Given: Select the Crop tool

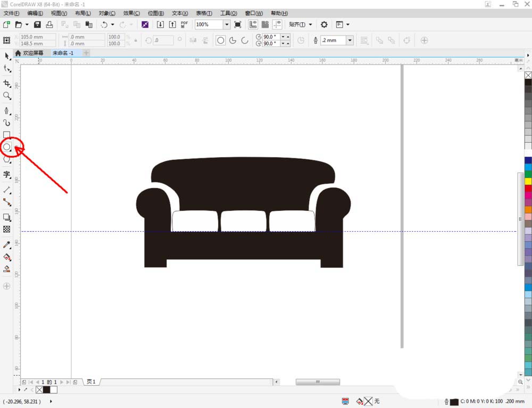Looking at the screenshot, I should 7,83.
